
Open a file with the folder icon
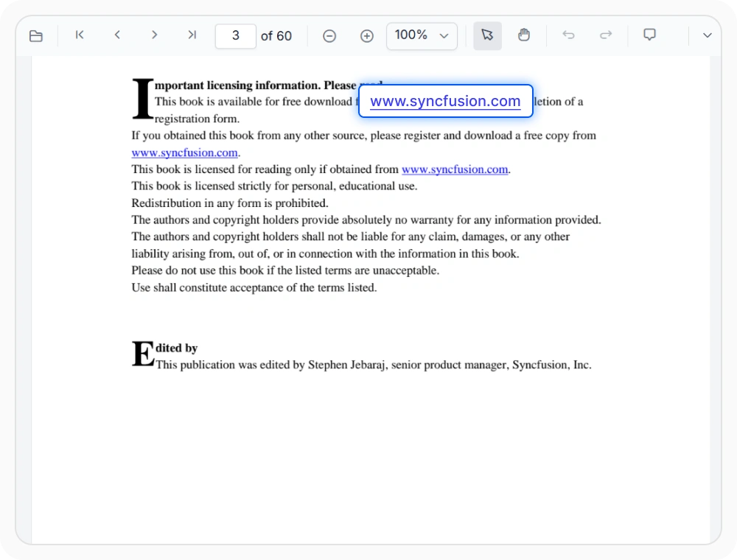pyautogui.click(x=36, y=35)
